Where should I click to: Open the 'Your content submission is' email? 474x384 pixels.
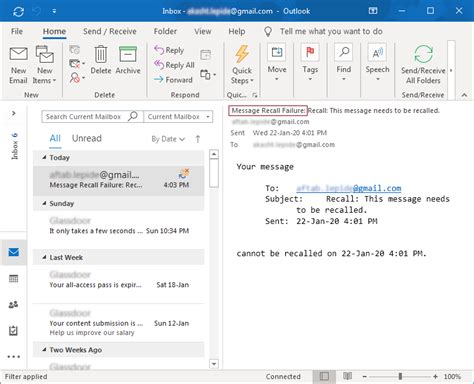pyautogui.click(x=119, y=323)
